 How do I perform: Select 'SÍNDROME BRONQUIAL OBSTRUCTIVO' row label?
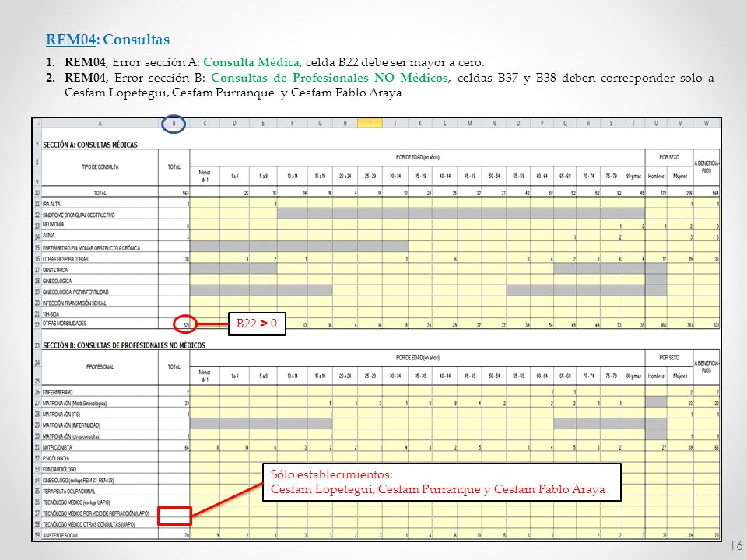pyautogui.click(x=79, y=215)
